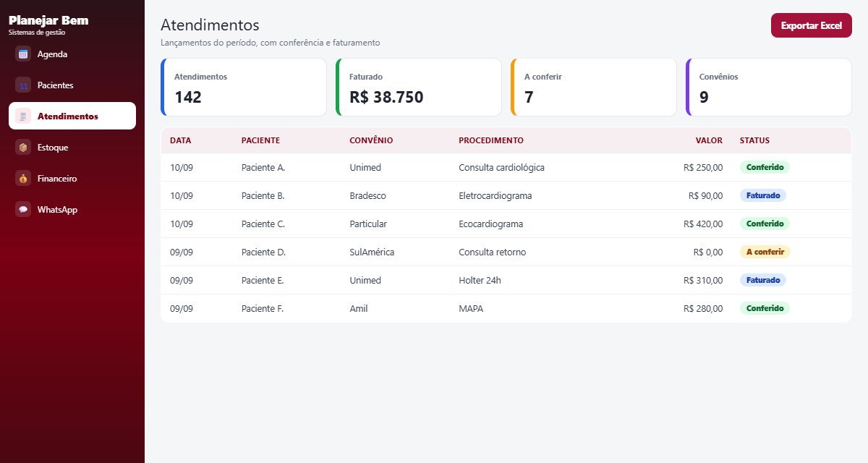This screenshot has height=463, width=868.
Task: Switch to Financeiro section
Action: point(72,178)
